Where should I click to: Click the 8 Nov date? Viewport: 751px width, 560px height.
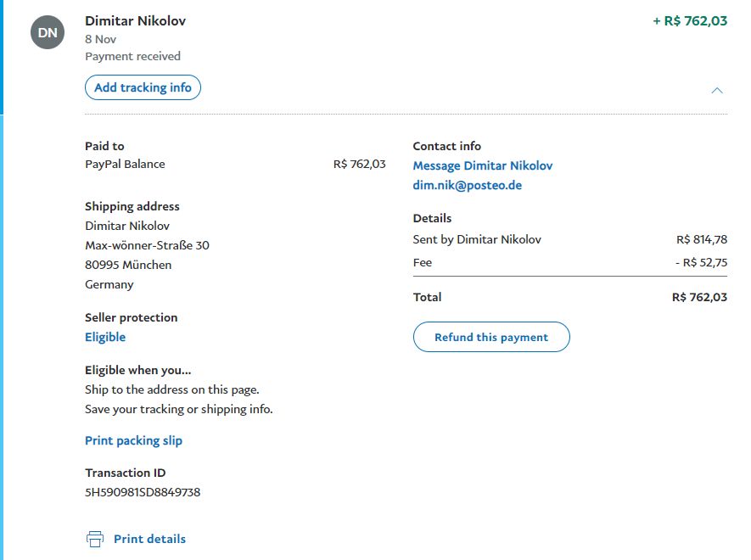(101, 39)
